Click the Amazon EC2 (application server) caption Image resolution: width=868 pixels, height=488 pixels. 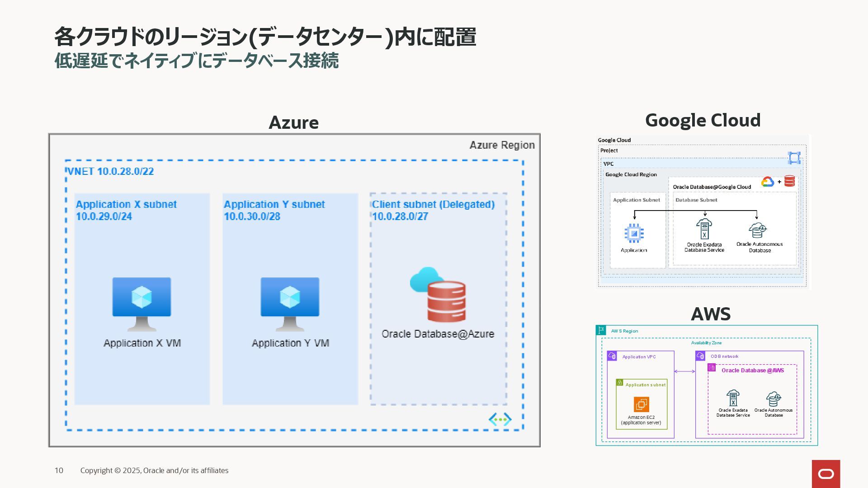pyautogui.click(x=641, y=420)
